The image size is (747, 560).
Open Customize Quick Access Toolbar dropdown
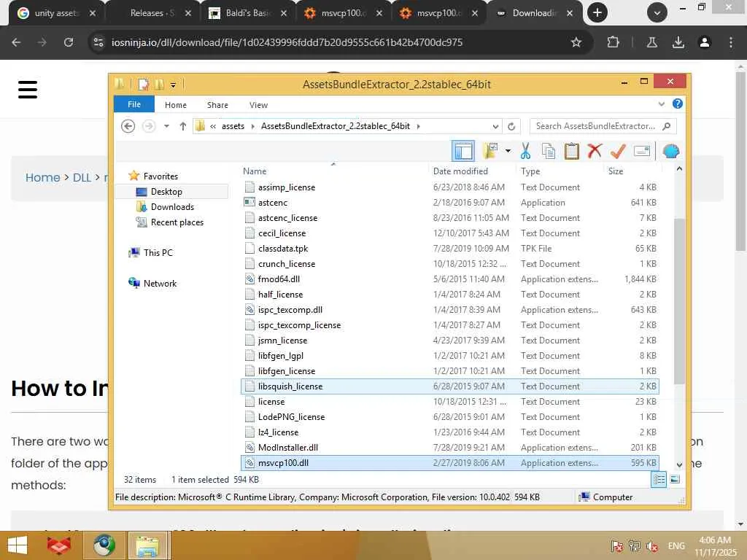(x=173, y=85)
